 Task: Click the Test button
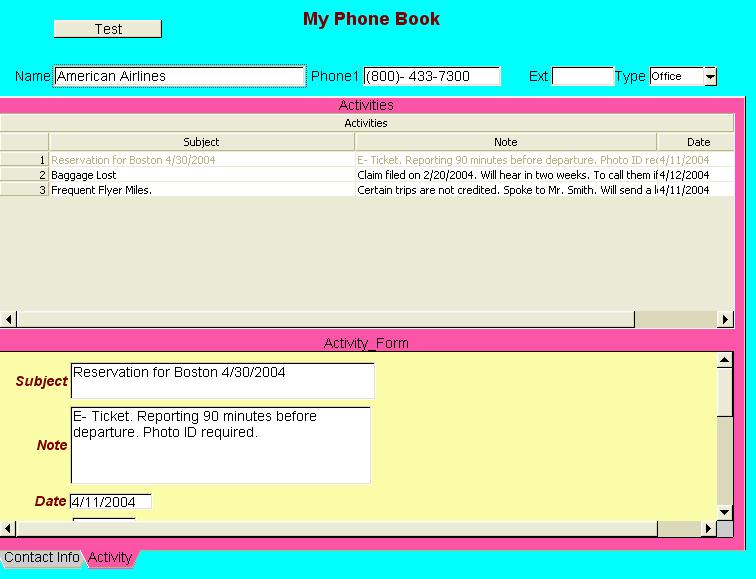(x=108, y=29)
